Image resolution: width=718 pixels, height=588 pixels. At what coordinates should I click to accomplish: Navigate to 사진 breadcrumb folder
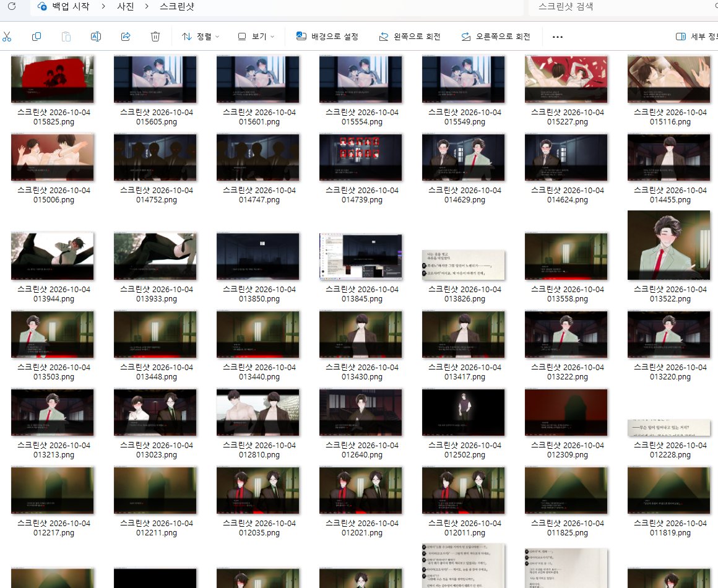click(125, 6)
